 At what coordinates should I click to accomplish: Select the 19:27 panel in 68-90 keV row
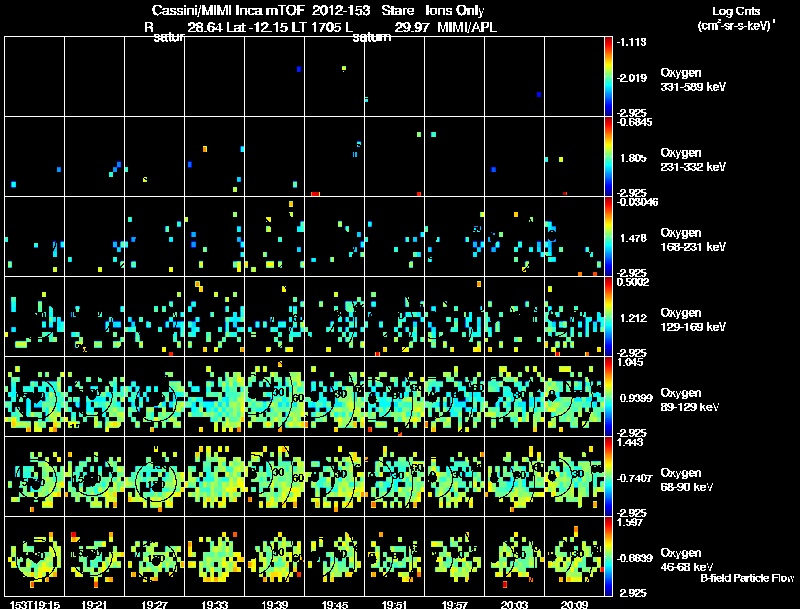pos(155,476)
